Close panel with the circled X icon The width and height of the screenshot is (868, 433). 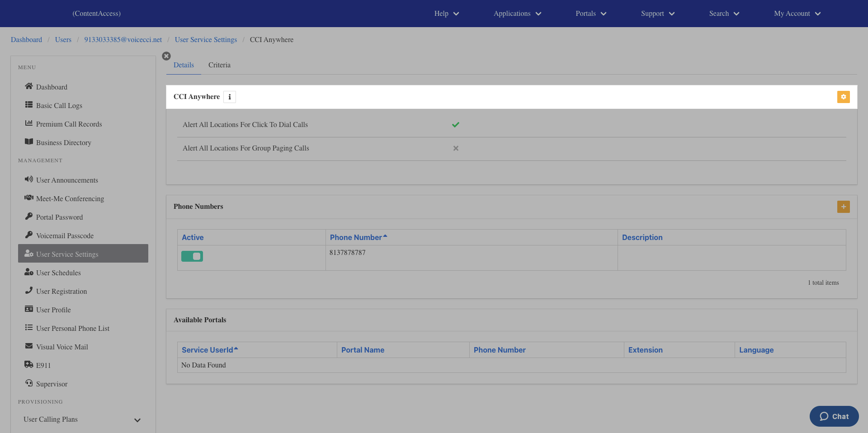coord(166,56)
